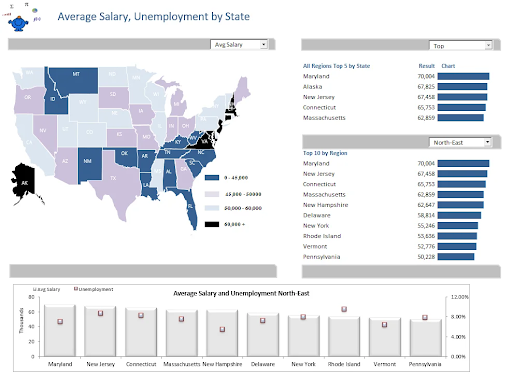Click the dark blue 0-45,000 legend swatch

[x=212, y=177]
